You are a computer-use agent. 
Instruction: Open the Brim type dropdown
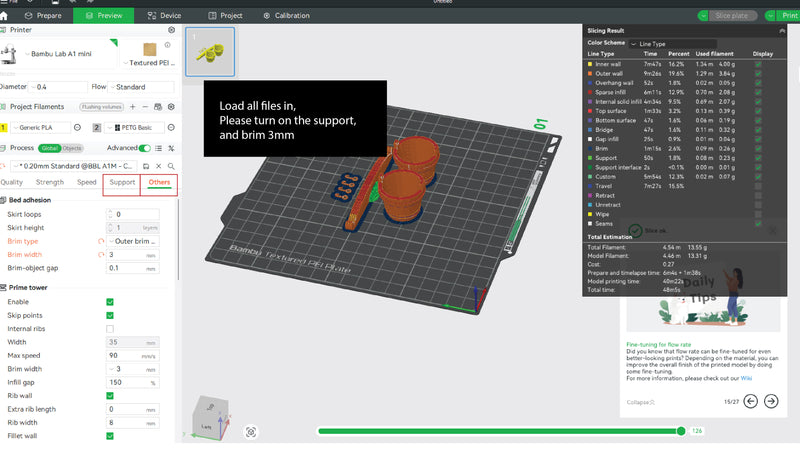[133, 241]
